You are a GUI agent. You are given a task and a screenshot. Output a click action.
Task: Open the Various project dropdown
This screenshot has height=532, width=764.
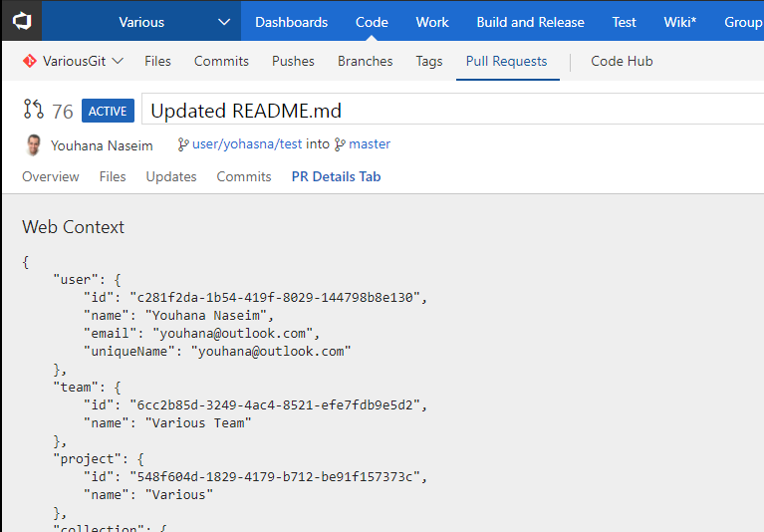[141, 22]
